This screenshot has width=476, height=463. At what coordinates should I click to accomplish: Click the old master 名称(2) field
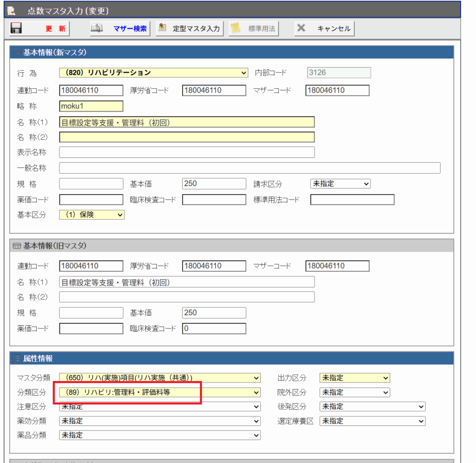point(187,297)
